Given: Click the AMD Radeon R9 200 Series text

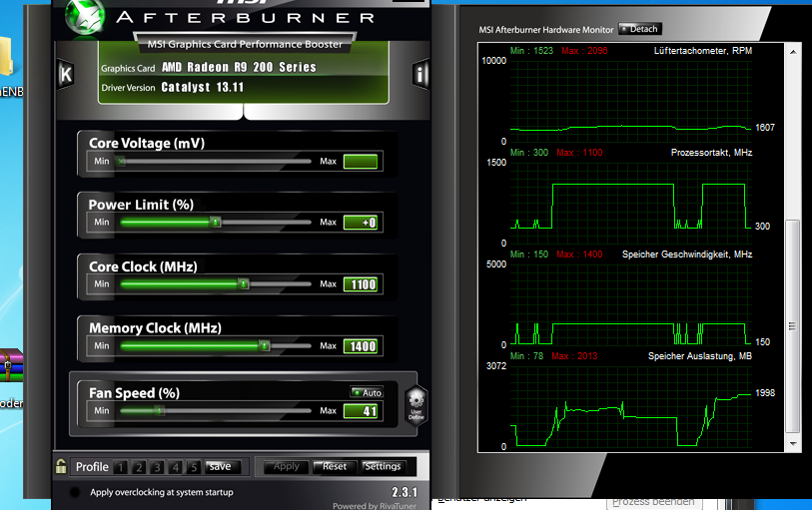Looking at the screenshot, I should point(239,67).
